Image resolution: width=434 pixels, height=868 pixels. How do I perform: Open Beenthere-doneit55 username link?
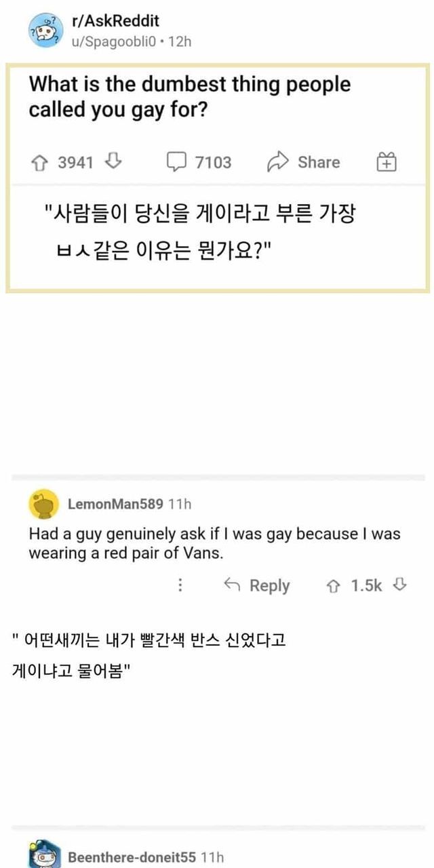tap(134, 857)
